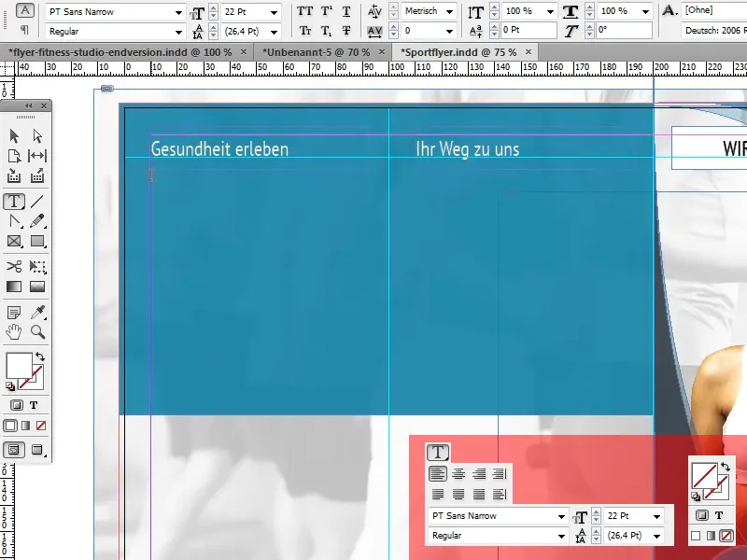
Task: Click the top font size stepper arrows
Action: (214, 12)
